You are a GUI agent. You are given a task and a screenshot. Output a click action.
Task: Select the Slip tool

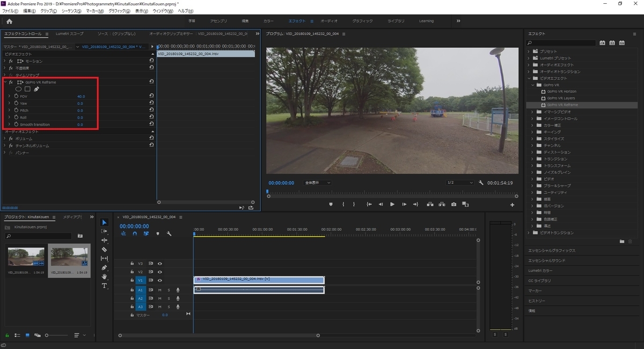tap(104, 258)
